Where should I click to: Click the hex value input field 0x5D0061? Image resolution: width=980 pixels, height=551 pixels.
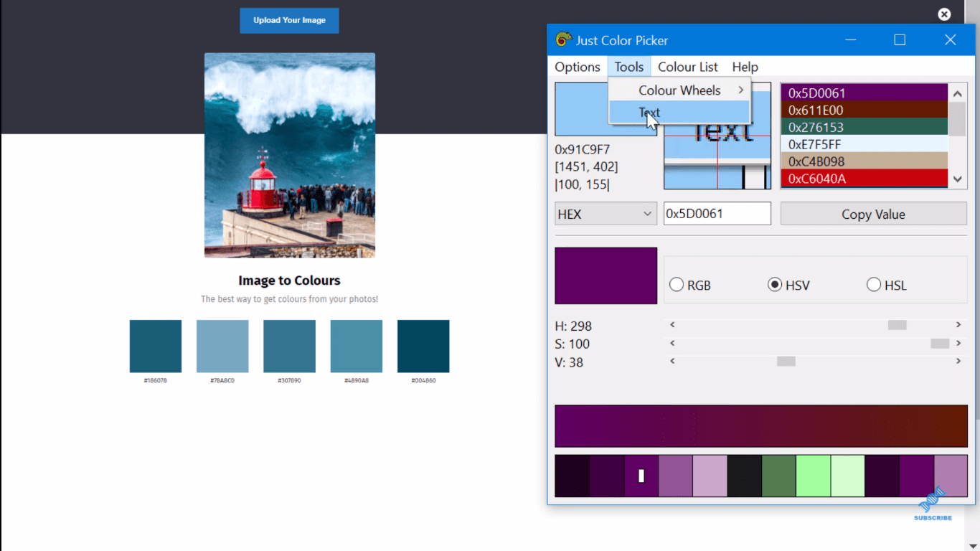tap(717, 214)
